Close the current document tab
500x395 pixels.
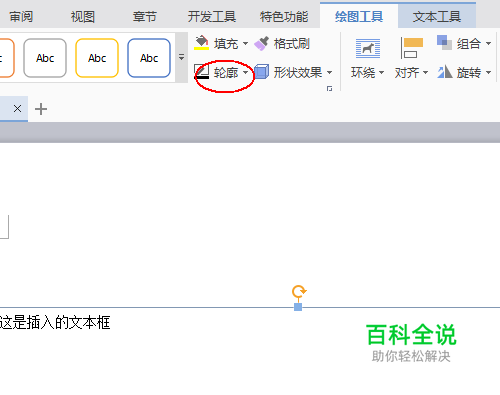(x=17, y=108)
